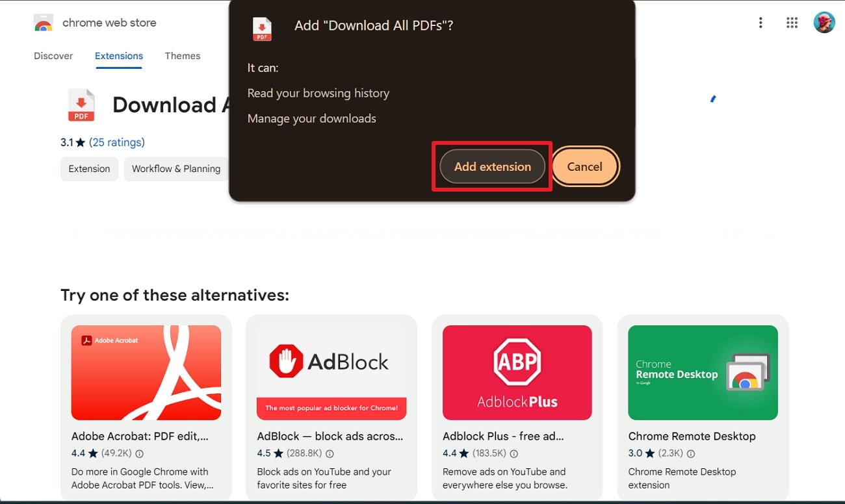Click the 'Try one of these alternatives:' heading
This screenshot has width=845, height=504.
coord(175,296)
